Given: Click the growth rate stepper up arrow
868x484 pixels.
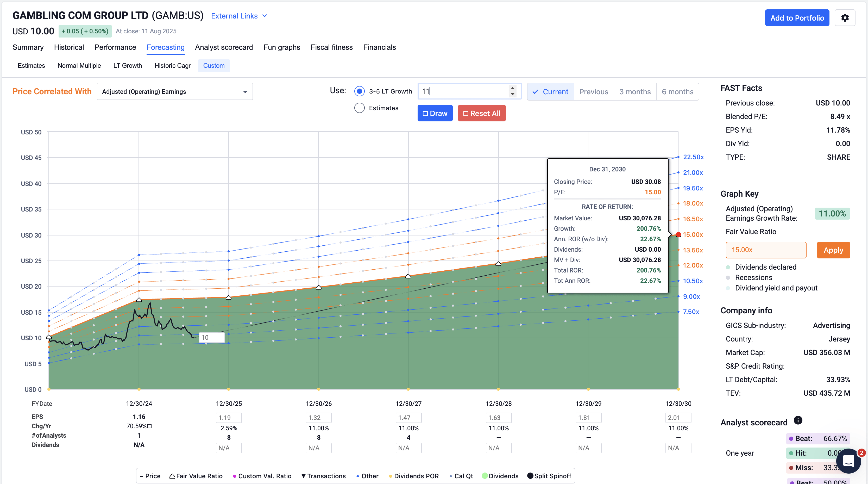Looking at the screenshot, I should tap(513, 88).
